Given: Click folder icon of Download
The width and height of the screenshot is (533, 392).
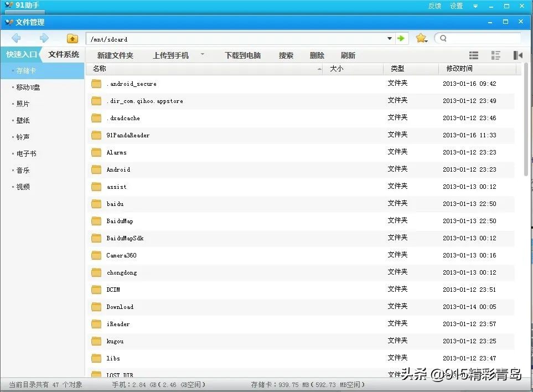Looking at the screenshot, I should point(96,307).
